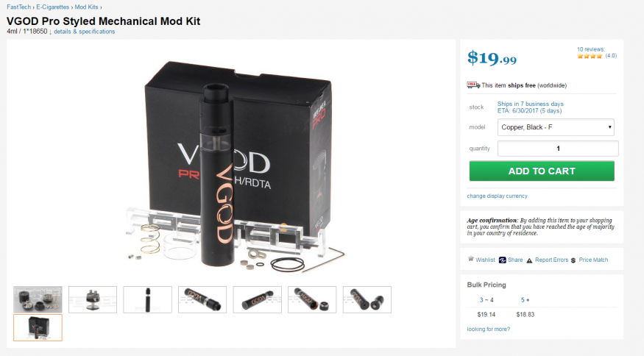Select the upright black mod thumbnail
Image resolution: width=644 pixels, height=356 pixels.
(x=147, y=300)
